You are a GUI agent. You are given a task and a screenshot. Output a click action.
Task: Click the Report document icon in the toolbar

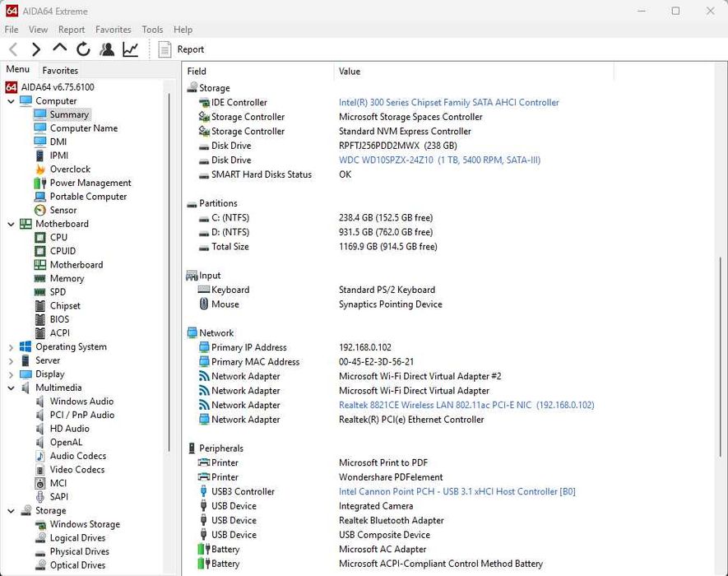click(x=165, y=49)
